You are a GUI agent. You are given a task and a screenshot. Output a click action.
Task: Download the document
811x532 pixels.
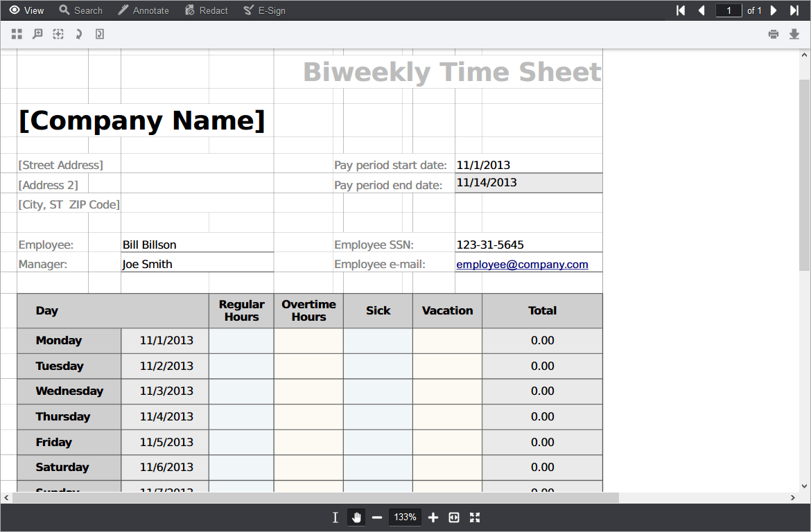coord(794,33)
